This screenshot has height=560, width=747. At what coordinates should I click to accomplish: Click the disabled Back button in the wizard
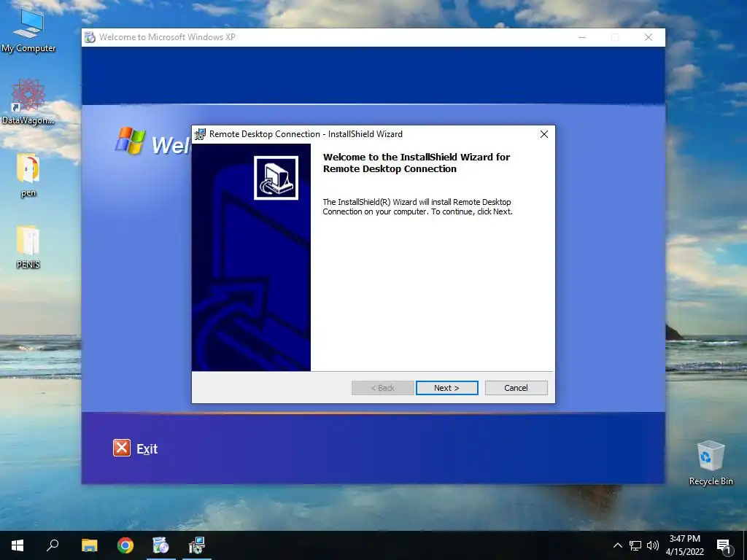[x=382, y=388]
